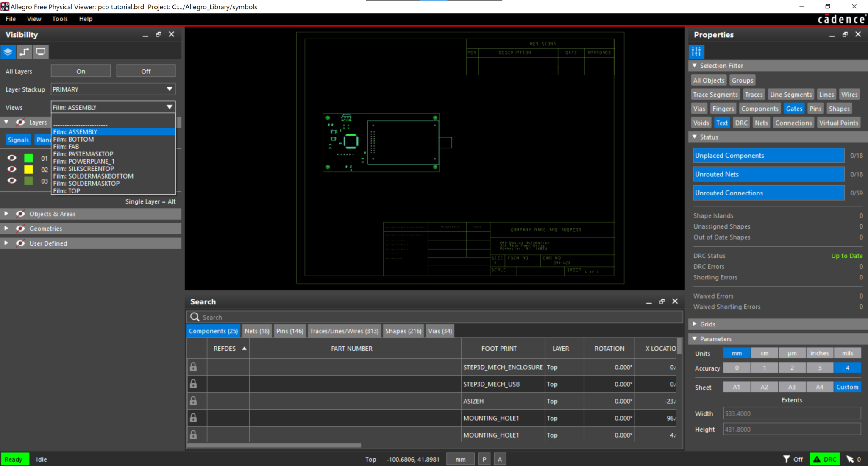868x466 pixels.
Task: Click the magnifier icon in the Search bar
Action: pos(195,317)
